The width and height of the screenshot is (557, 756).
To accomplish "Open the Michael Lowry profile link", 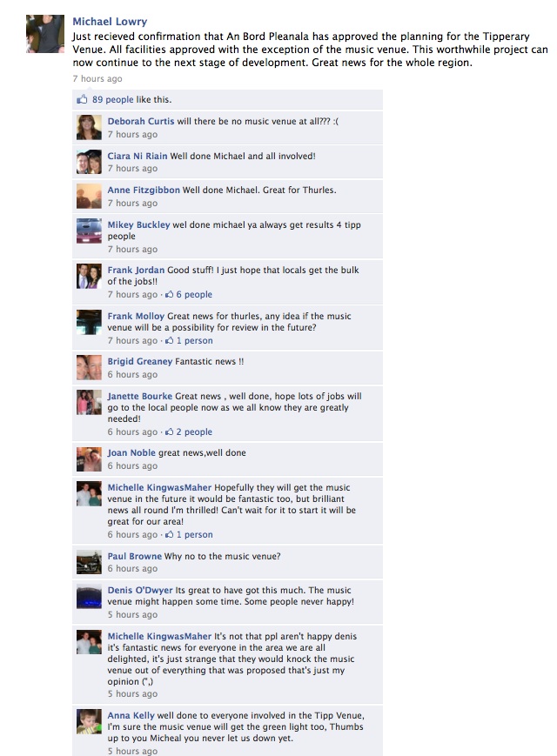I will [110, 22].
